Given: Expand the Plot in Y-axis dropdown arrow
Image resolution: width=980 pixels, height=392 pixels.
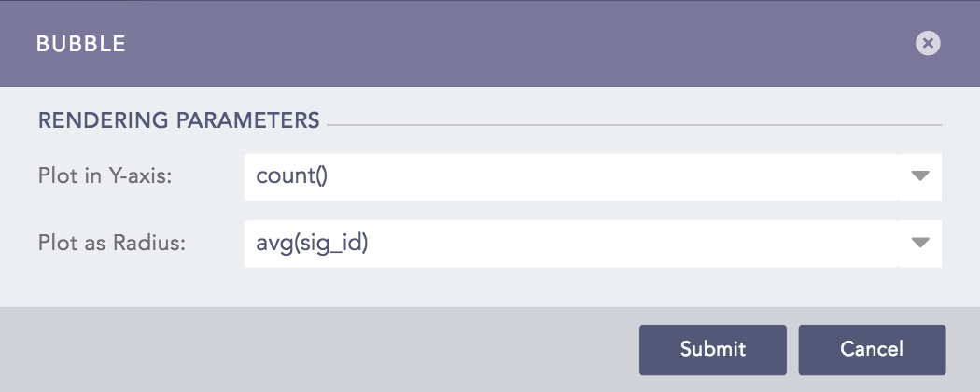Looking at the screenshot, I should [919, 176].
